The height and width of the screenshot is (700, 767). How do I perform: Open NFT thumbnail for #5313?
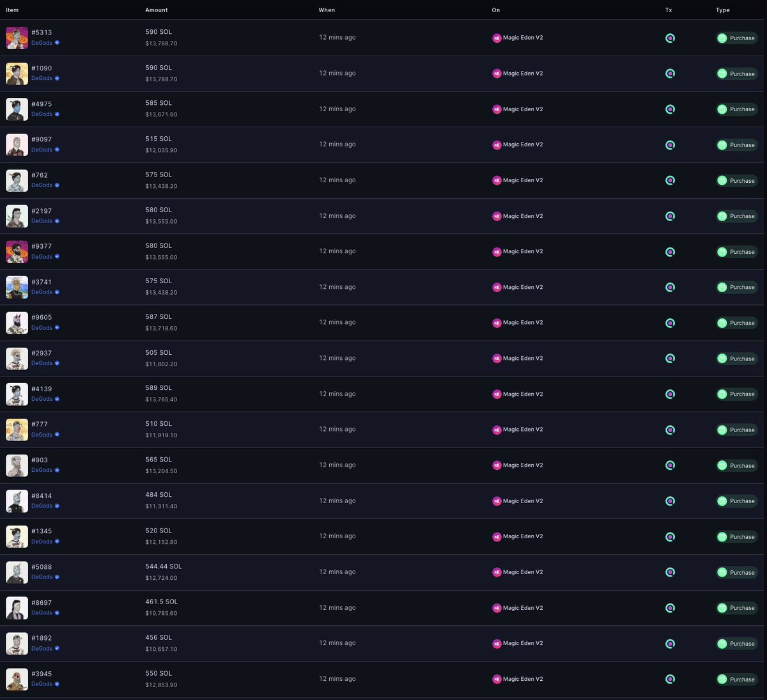pos(17,38)
